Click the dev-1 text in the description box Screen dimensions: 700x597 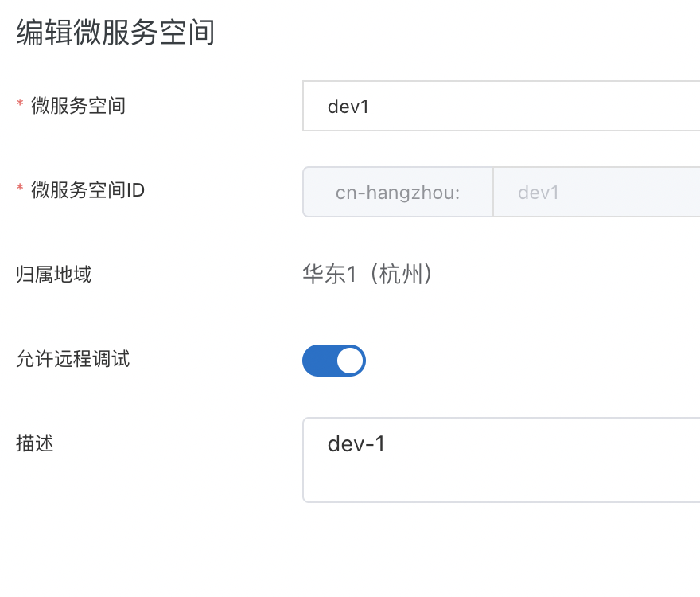356,444
